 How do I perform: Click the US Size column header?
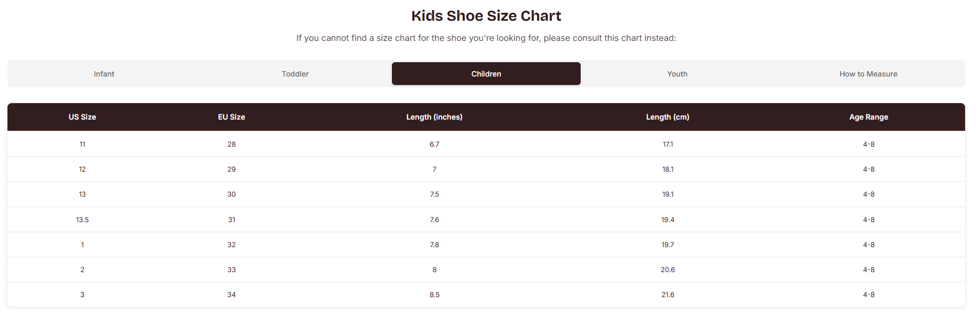pos(82,117)
